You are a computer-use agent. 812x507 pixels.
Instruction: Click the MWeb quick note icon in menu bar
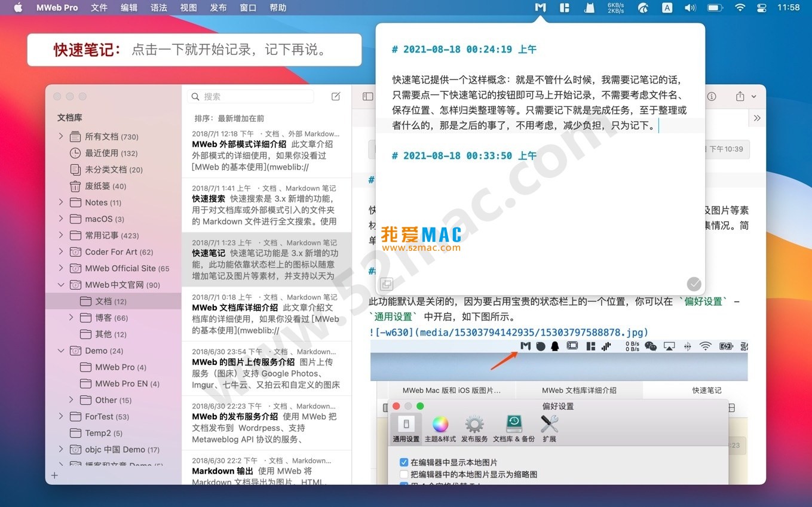point(540,8)
